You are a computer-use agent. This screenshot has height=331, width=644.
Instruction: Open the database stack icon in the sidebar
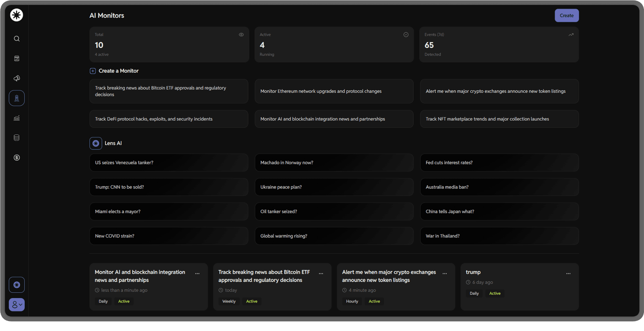coord(16,138)
